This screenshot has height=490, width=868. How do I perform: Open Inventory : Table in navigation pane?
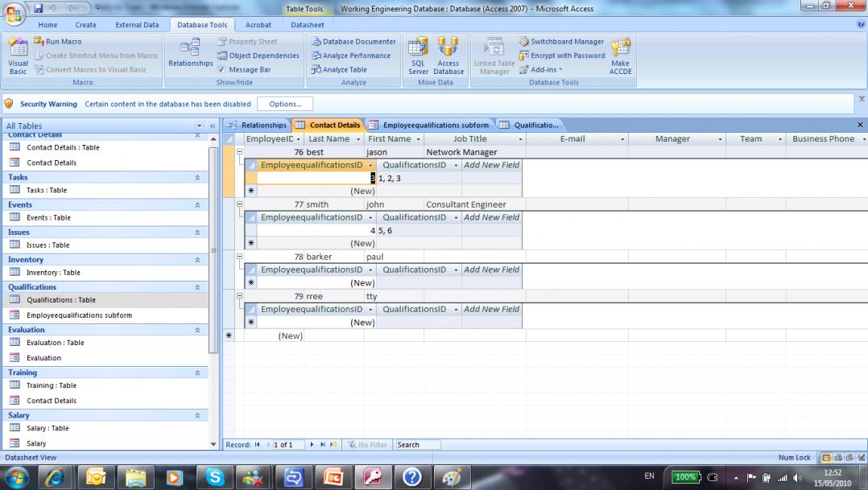pyautogui.click(x=53, y=273)
